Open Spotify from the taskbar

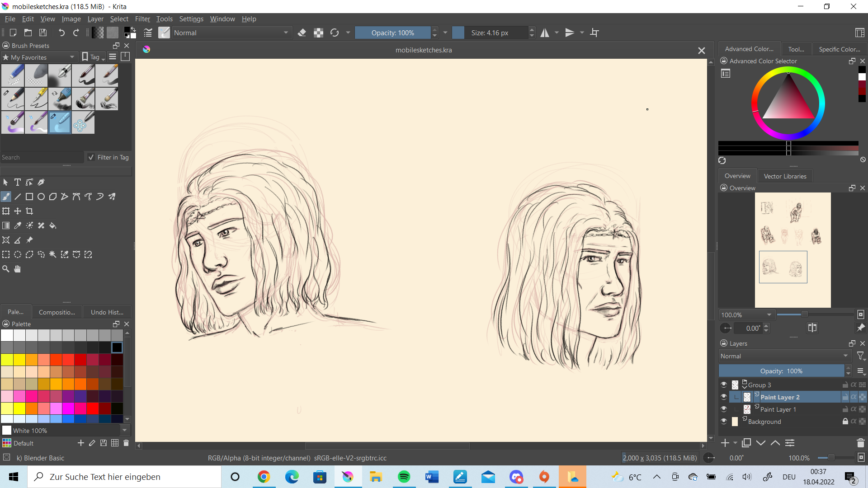(404, 477)
